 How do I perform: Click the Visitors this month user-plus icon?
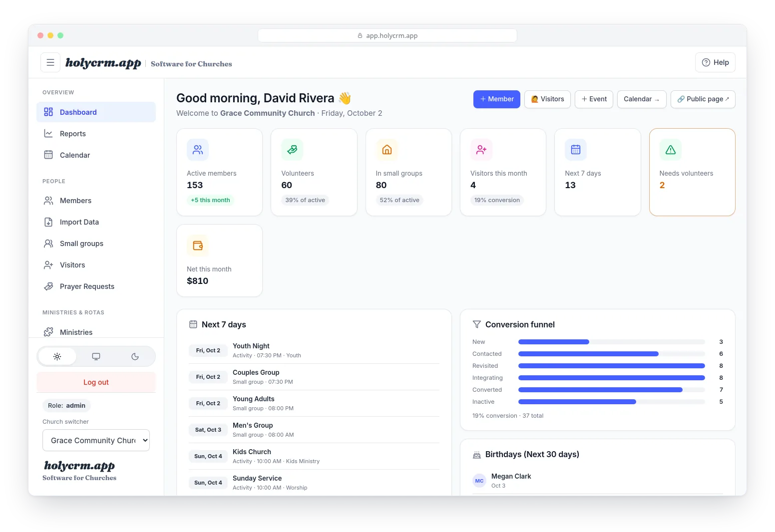click(481, 150)
